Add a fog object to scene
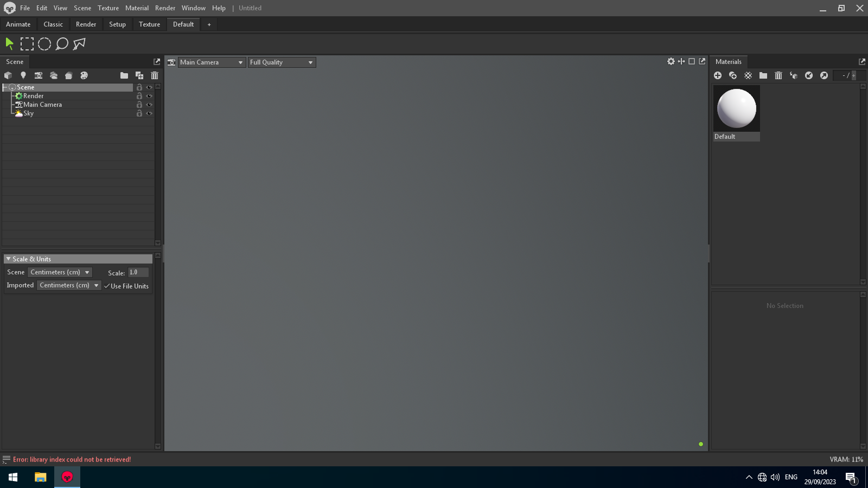This screenshot has height=488, width=868. [x=69, y=75]
